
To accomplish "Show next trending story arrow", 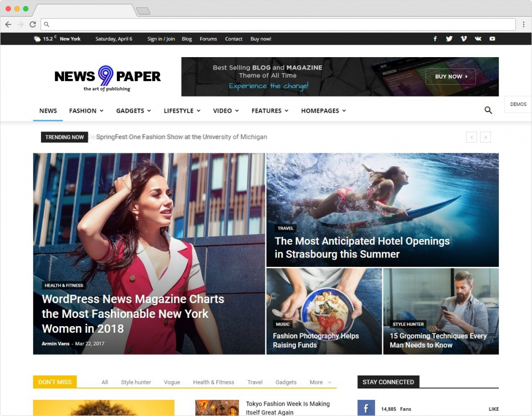I will [x=486, y=137].
